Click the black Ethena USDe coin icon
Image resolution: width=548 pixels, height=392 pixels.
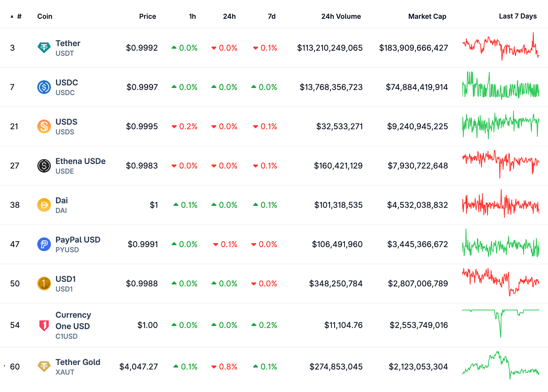(x=44, y=166)
